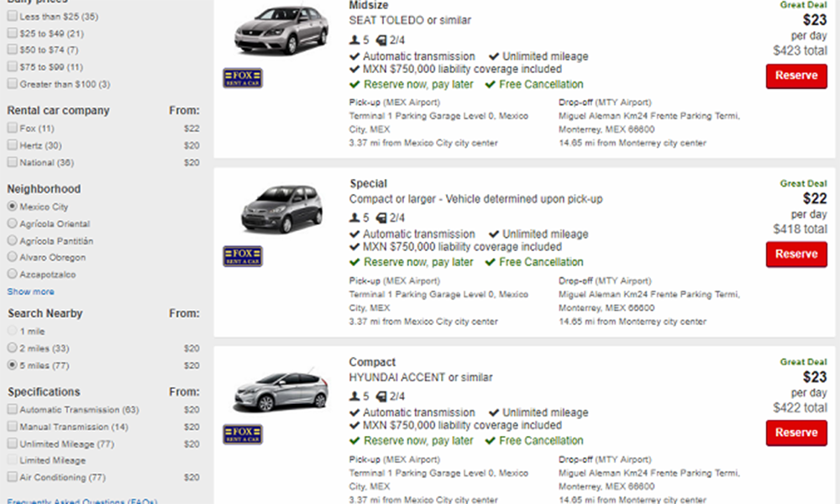840x504 pixels.
Task: Enable the Automatic Transmission filter
Action: coord(12,410)
